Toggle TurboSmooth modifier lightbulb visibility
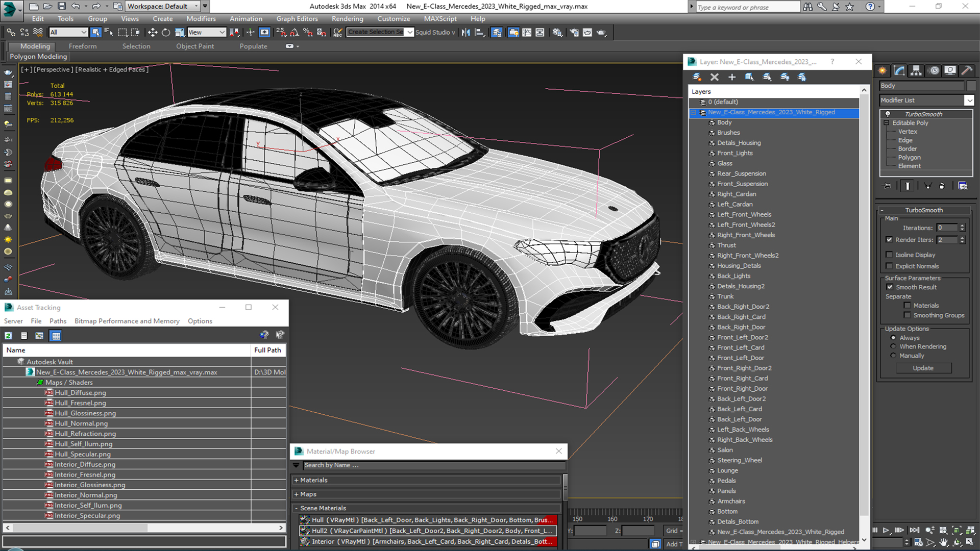Screen dimensions: 980x551 [888, 114]
